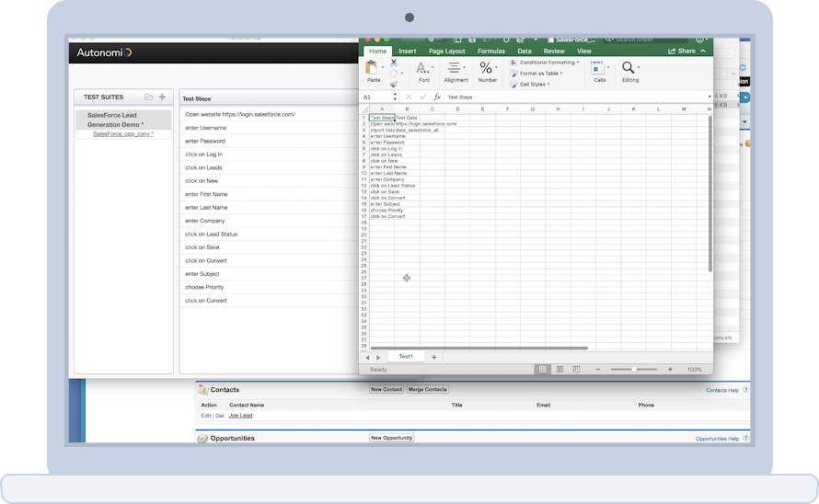Click the zoom in plus button
The height and width of the screenshot is (504, 819).
670,369
